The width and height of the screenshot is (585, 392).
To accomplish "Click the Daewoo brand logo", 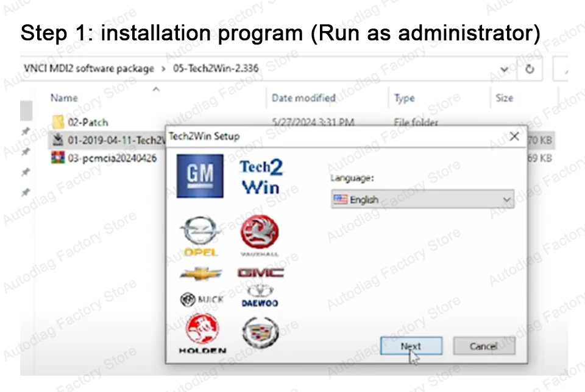I will click(260, 296).
